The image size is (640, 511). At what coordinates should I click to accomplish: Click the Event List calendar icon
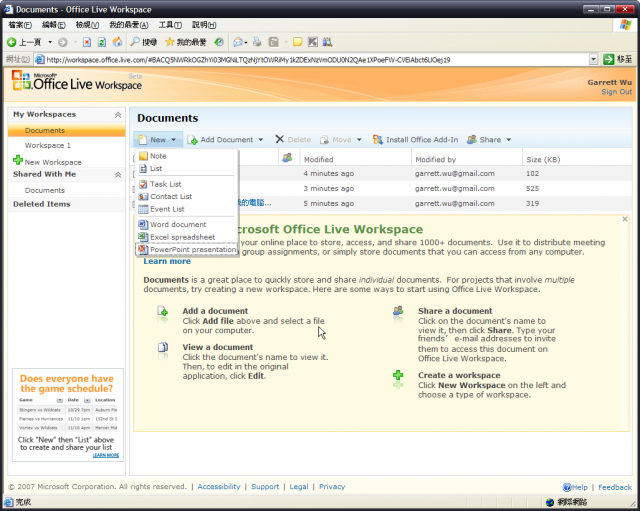143,209
